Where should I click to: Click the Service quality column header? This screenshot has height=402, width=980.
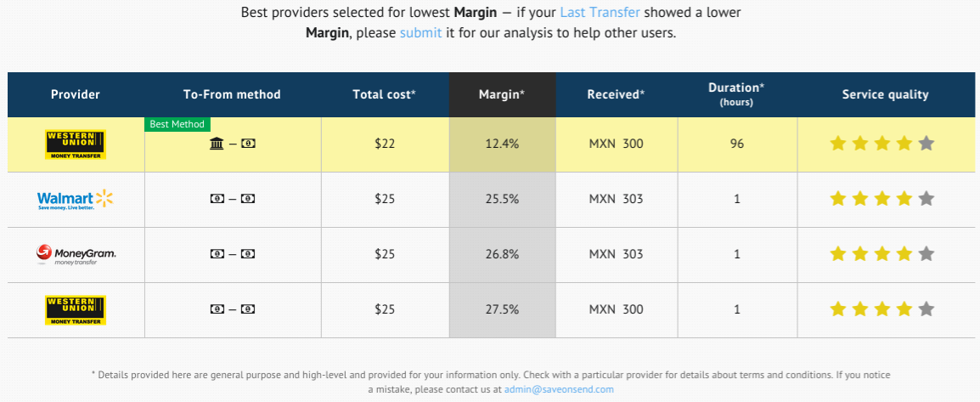coord(885,94)
